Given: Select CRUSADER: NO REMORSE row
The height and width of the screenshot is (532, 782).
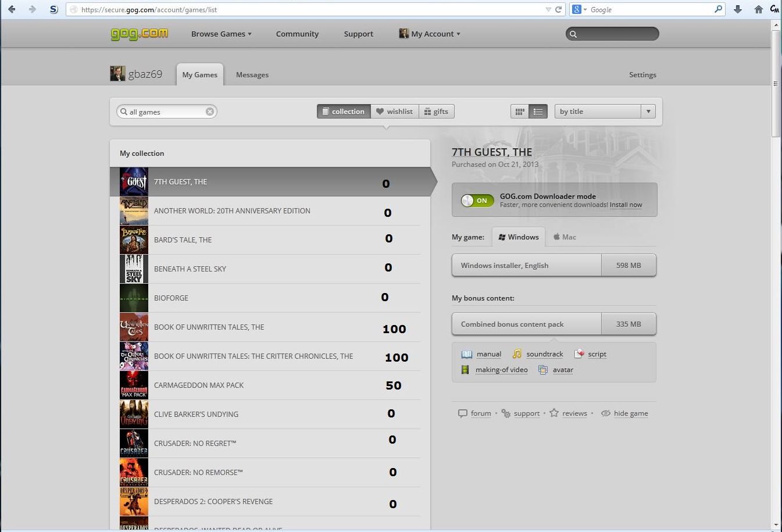Looking at the screenshot, I should tap(270, 473).
